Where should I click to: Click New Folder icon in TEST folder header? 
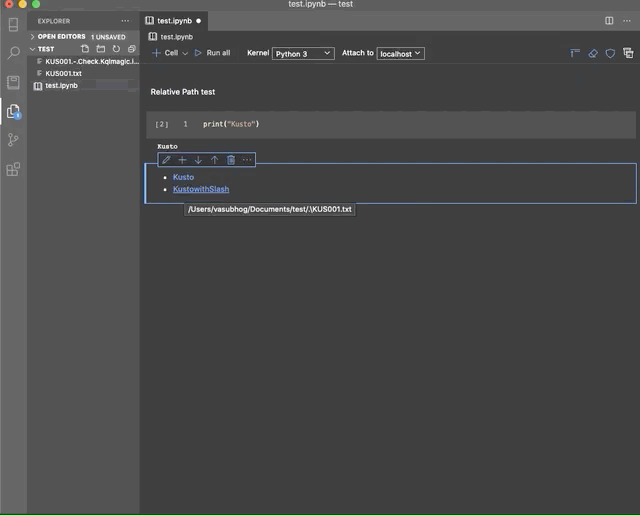coord(100,49)
